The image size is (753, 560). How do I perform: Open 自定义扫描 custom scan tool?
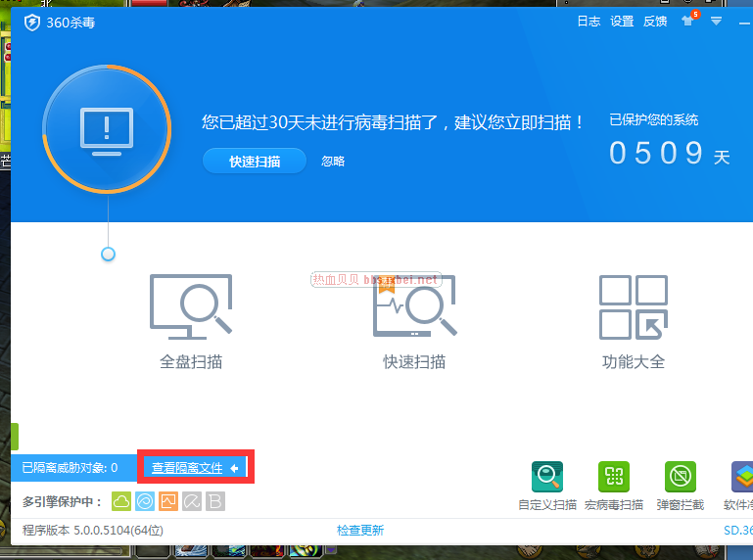point(547,477)
